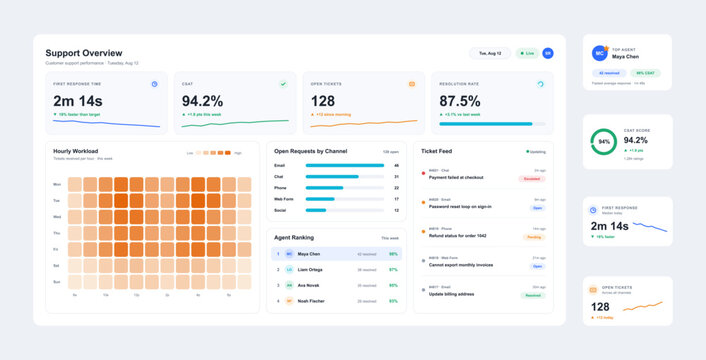Viewport: 706px width, 360px height.
Task: Click orange status dot for Password reset ticket
Action: pos(423,202)
